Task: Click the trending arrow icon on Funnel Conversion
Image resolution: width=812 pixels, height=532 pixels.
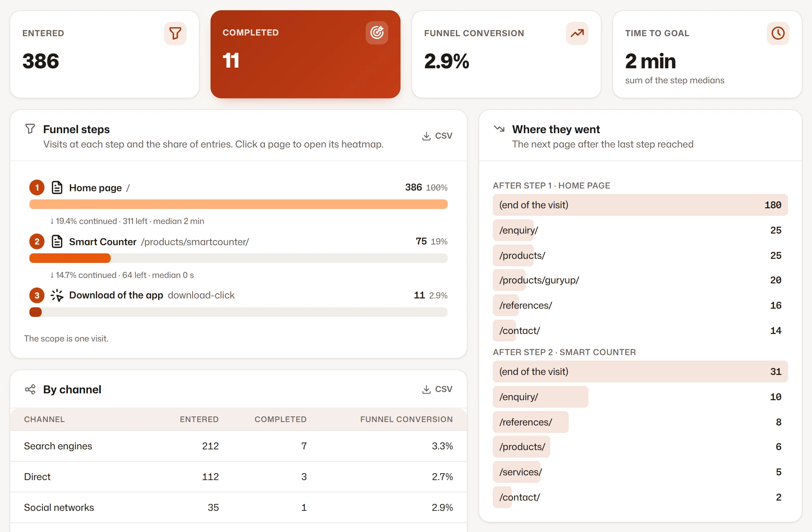Action: coord(577,33)
